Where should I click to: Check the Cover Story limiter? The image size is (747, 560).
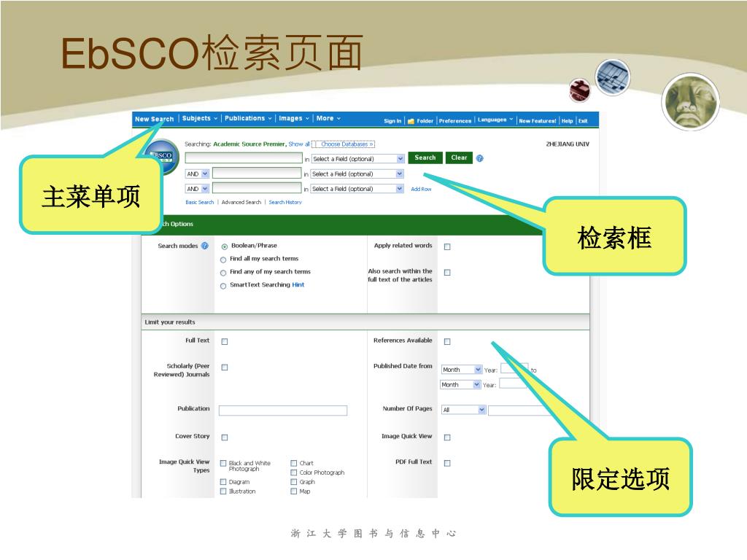(225, 437)
